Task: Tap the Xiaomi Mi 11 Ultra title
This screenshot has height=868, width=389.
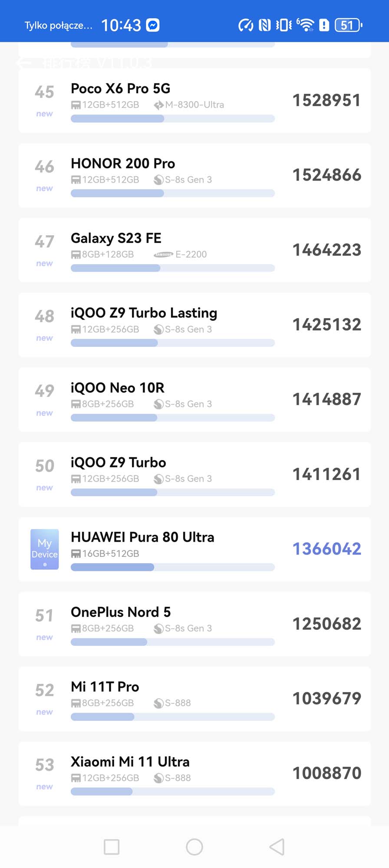Action: pyautogui.click(x=130, y=762)
